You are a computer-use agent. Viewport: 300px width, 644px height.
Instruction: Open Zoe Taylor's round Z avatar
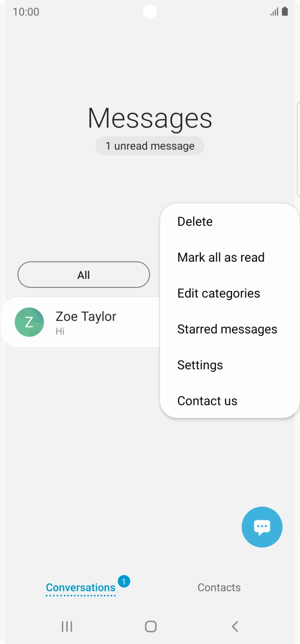click(x=29, y=322)
